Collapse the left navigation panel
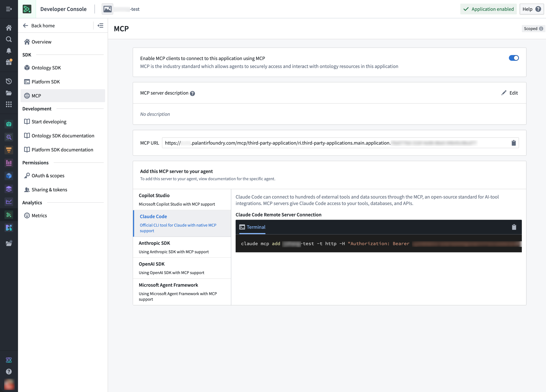The width and height of the screenshot is (546, 392). click(101, 25)
